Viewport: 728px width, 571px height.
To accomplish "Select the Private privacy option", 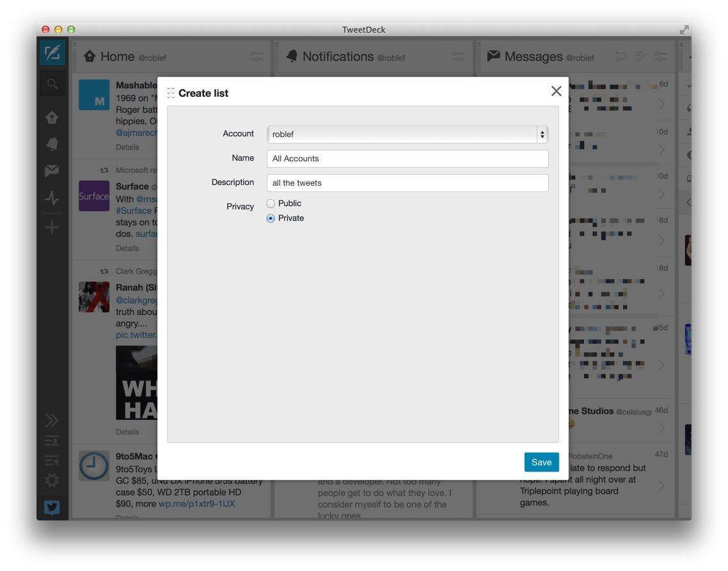I will pyautogui.click(x=271, y=218).
